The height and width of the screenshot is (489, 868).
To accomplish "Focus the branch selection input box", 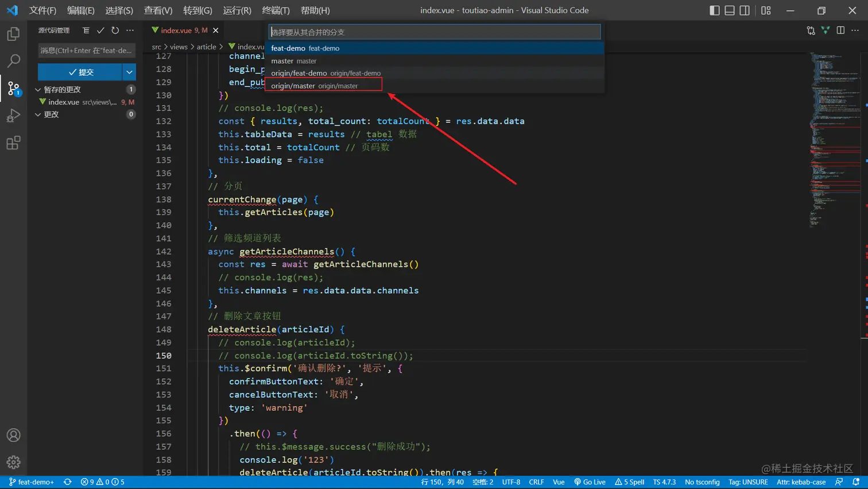I will (x=435, y=32).
